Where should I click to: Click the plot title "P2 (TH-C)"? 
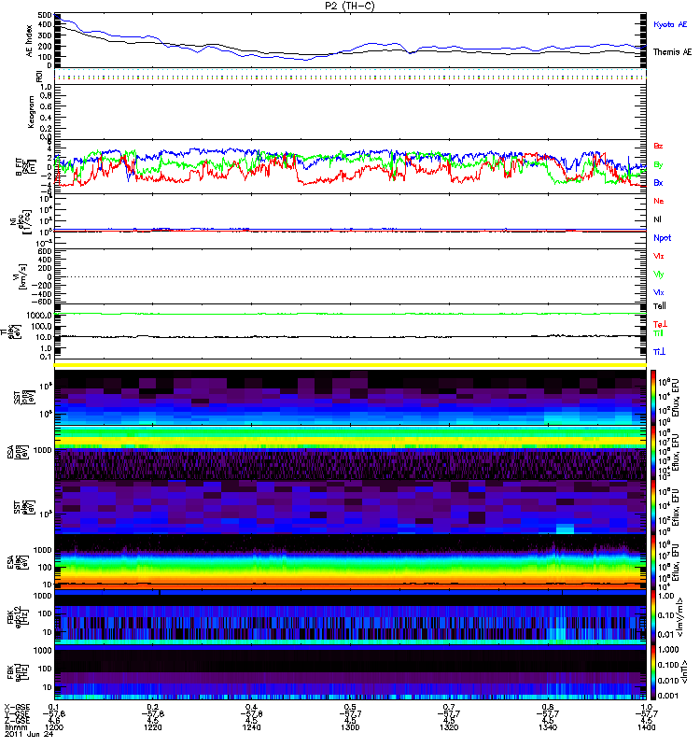[349, 6]
